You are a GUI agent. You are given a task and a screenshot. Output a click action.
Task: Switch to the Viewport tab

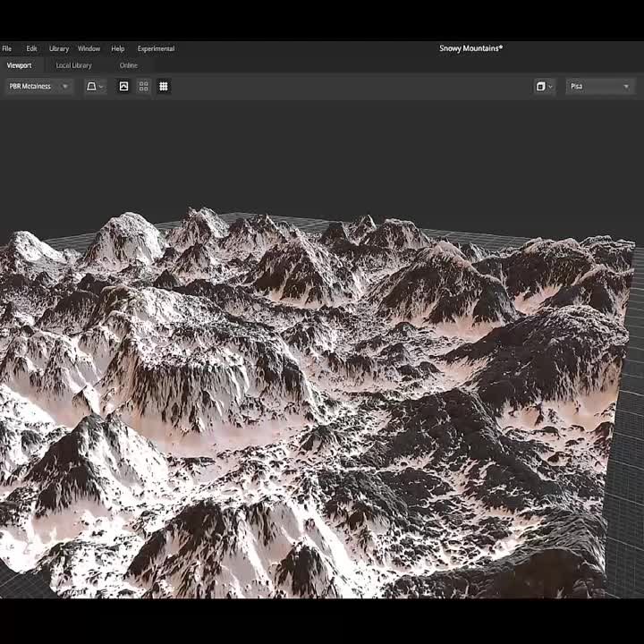(20, 65)
